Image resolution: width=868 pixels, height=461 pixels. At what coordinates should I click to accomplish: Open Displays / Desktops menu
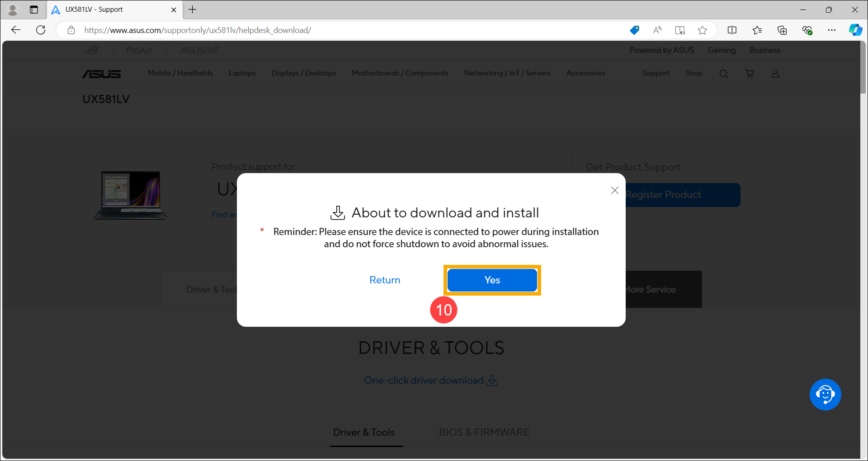303,73
